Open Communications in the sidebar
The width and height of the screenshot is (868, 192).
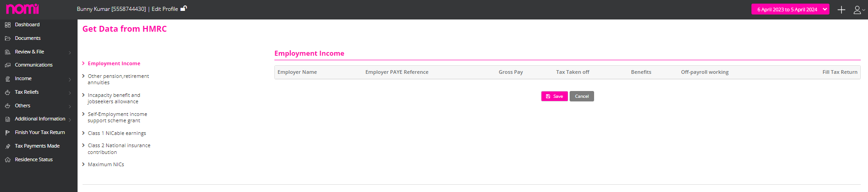34,65
